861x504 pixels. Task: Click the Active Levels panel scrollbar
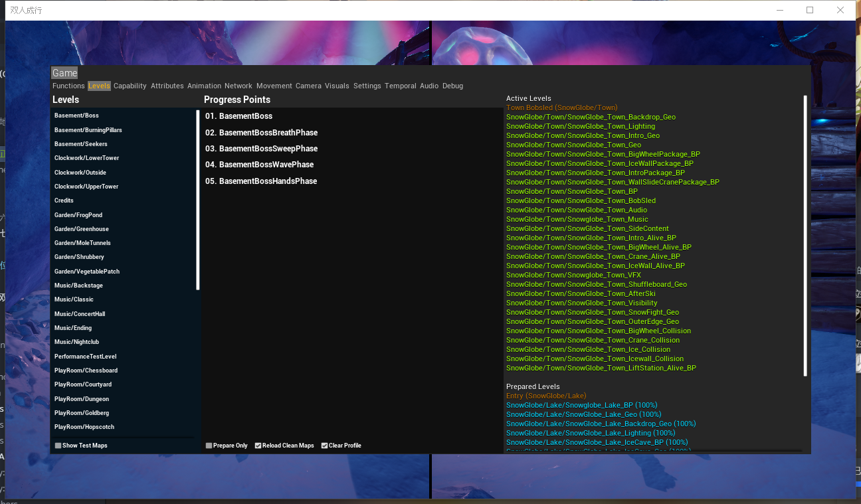tap(805, 236)
